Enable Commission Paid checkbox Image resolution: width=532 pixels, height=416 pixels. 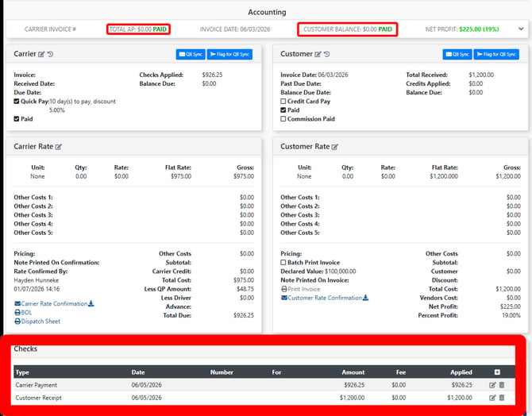coord(283,119)
